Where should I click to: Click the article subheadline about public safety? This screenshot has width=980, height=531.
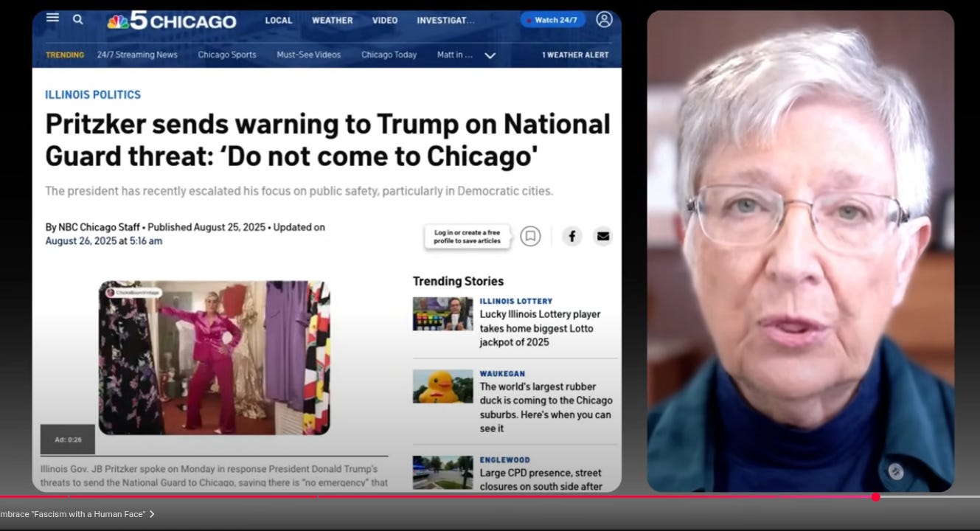tap(299, 191)
